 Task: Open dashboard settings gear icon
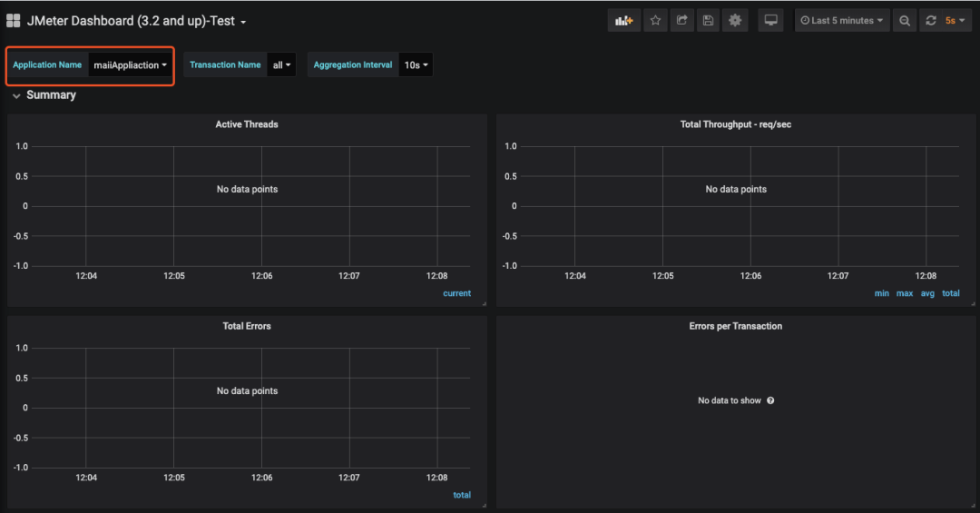735,21
